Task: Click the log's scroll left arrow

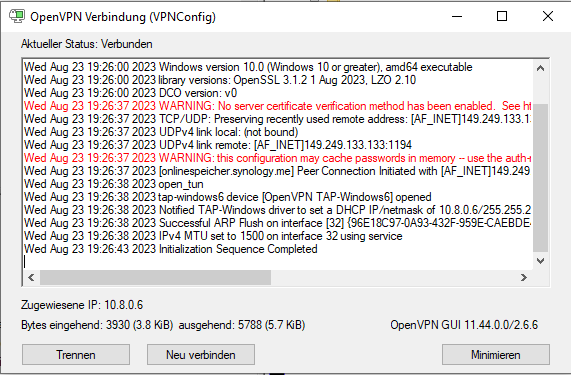Action: pyautogui.click(x=31, y=277)
